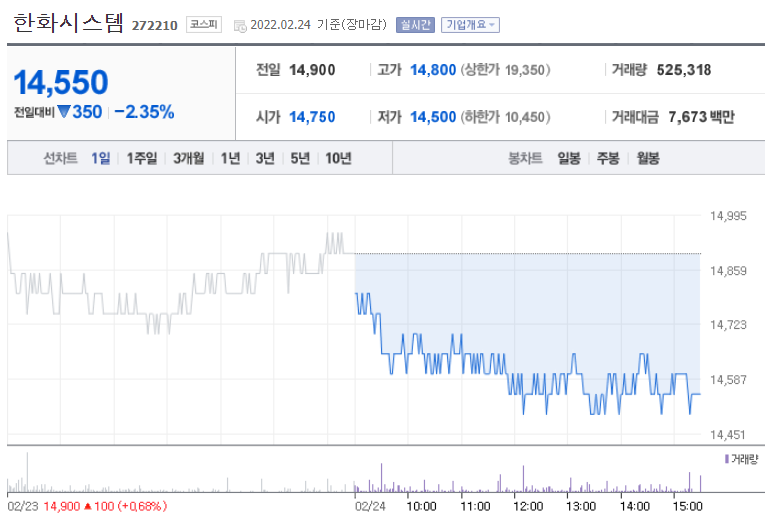The image size is (765, 525).
Task: Click the 14,451 price axis label
Action: pyautogui.click(x=728, y=434)
